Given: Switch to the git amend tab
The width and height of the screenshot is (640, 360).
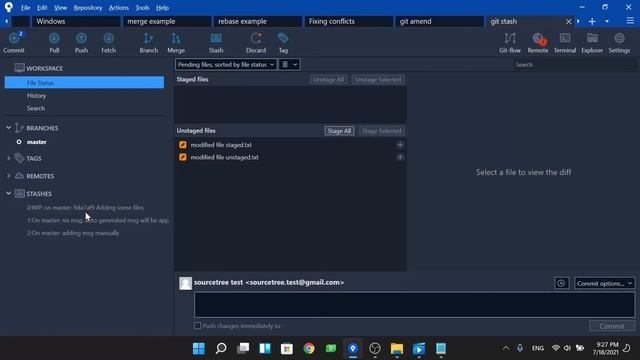Looking at the screenshot, I should (x=439, y=21).
